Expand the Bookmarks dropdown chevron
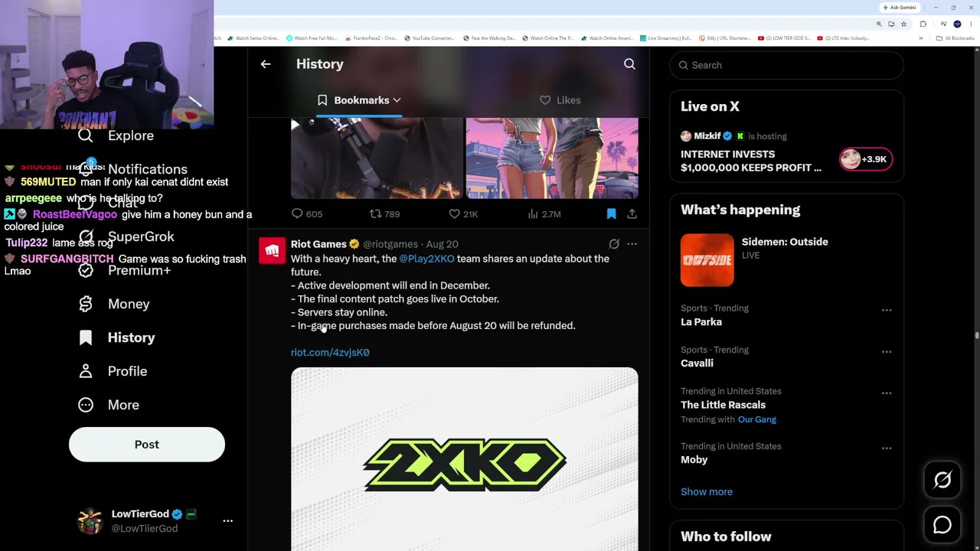980x551 pixels. [x=397, y=100]
